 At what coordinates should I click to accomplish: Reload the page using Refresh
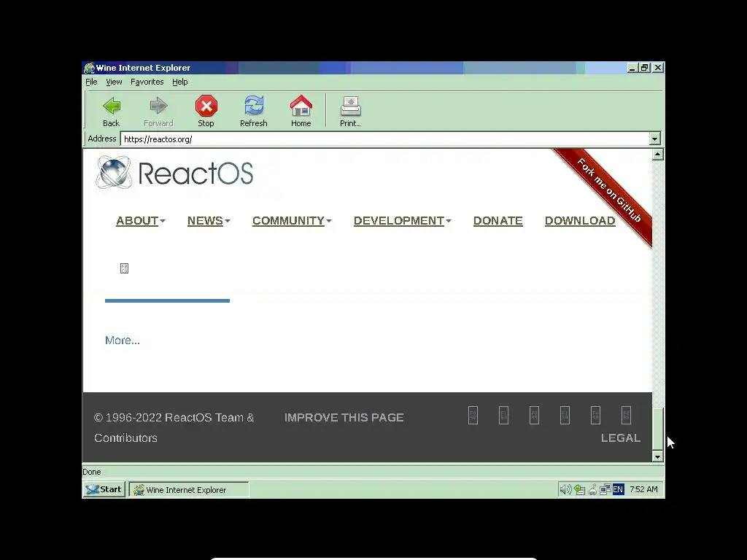[253, 112]
